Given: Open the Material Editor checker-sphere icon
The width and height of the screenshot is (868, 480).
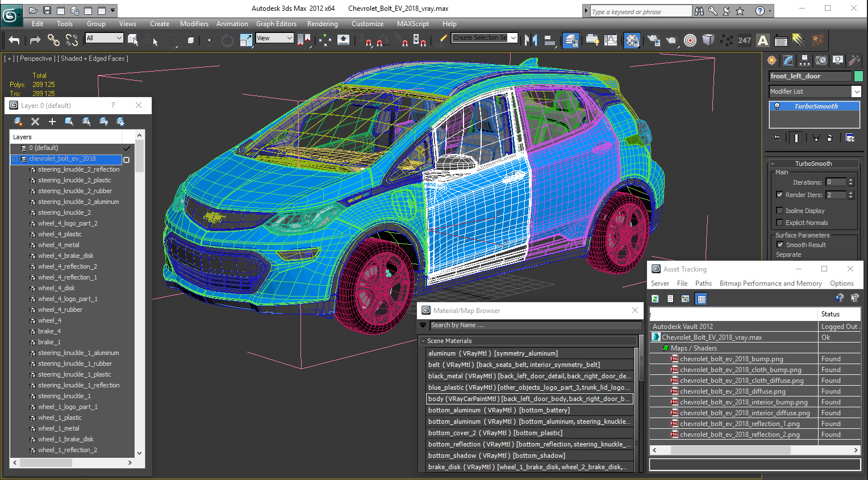Looking at the screenshot, I should (632, 40).
